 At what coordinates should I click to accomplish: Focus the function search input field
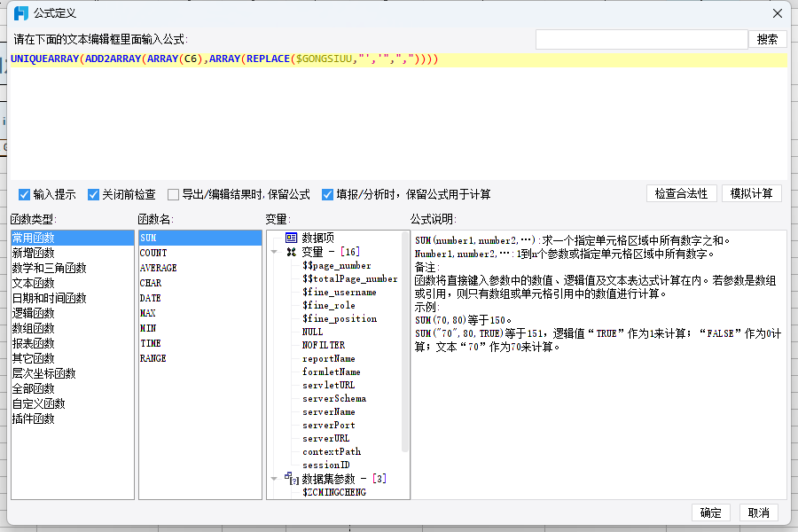pos(641,40)
